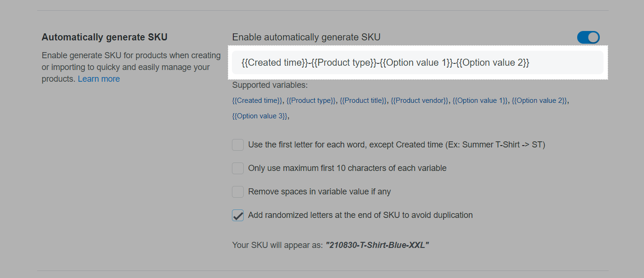Insert the {{Option value 1}} supported variable

tap(480, 100)
